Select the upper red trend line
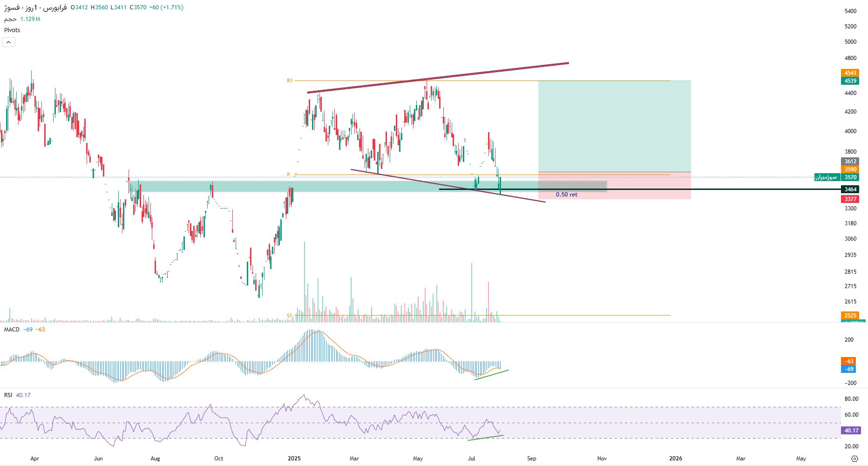 click(438, 78)
